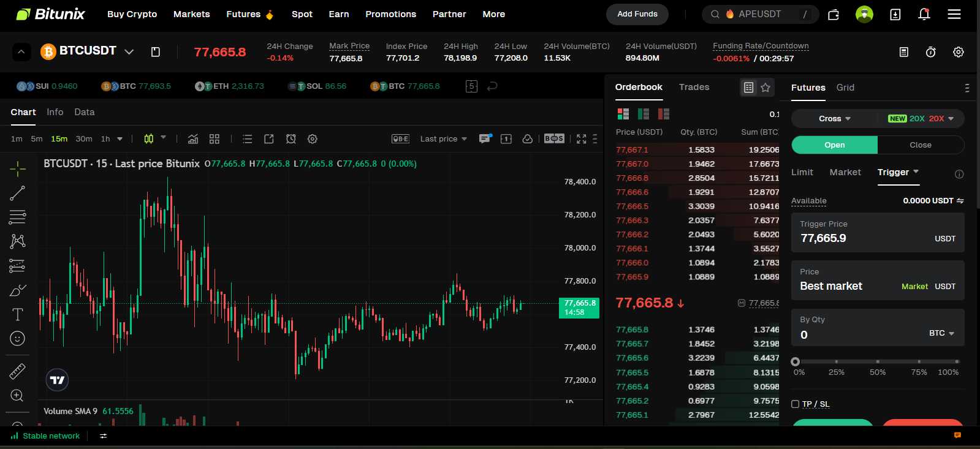Toggle the favorite star in Orderbook header
This screenshot has width=980, height=449.
pos(765,88)
